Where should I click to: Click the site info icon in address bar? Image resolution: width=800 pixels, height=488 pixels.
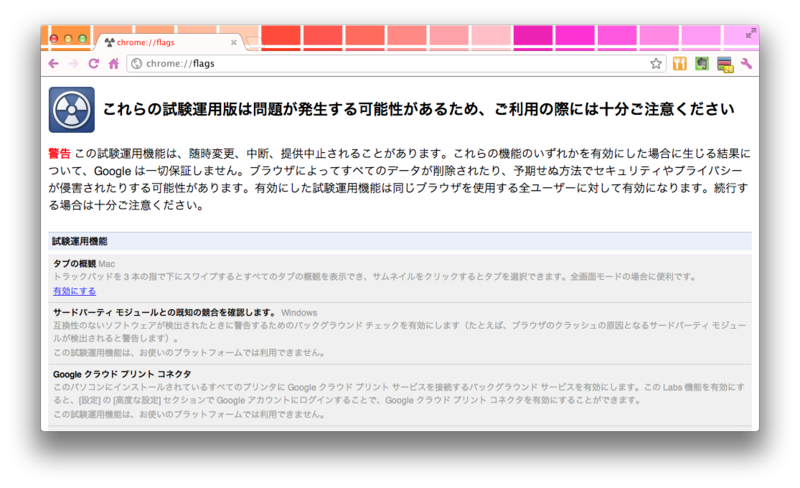(x=136, y=64)
